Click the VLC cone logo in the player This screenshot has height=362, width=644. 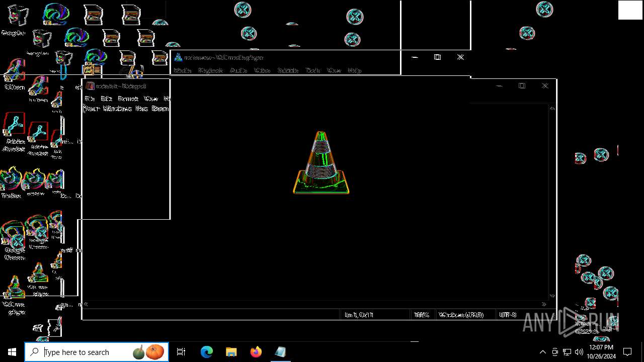[x=321, y=162]
